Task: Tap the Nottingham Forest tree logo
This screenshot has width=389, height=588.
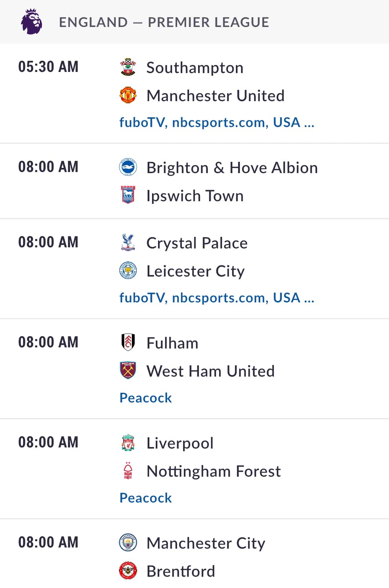Action: point(128,471)
